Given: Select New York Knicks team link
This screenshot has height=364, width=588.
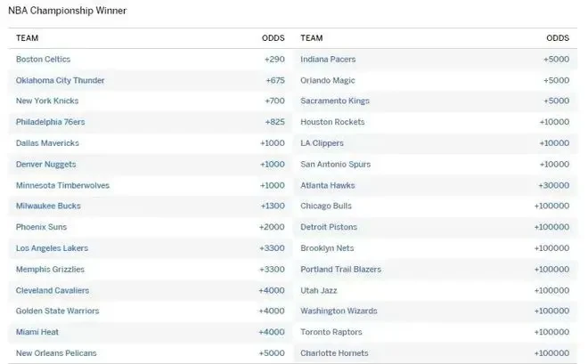Looking at the screenshot, I should [47, 101].
